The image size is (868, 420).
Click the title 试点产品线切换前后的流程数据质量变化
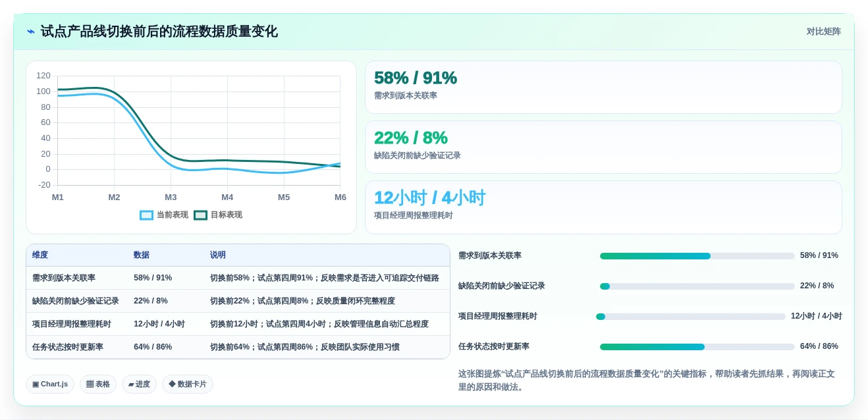click(x=159, y=32)
